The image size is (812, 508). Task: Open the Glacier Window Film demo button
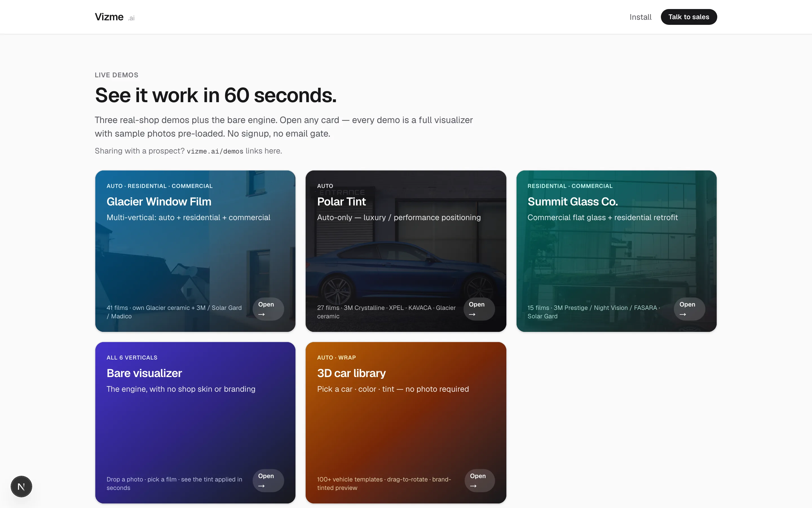pyautogui.click(x=268, y=309)
